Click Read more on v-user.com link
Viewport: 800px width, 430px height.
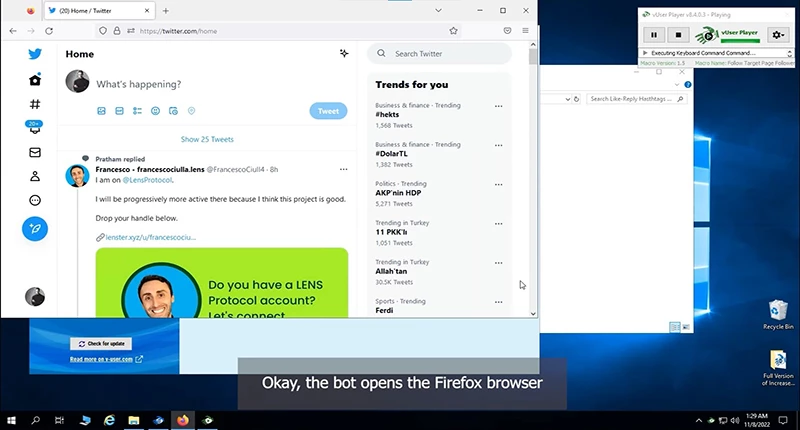pos(106,359)
